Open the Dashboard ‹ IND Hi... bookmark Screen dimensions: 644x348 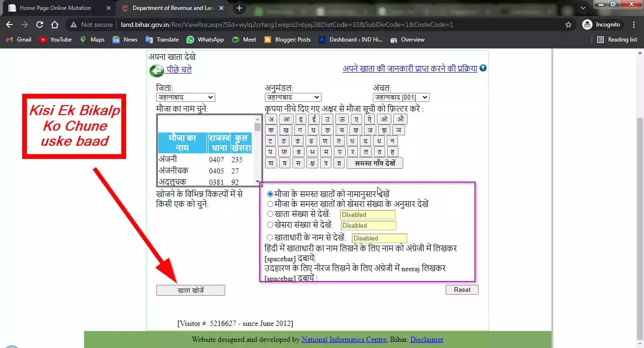pos(350,40)
